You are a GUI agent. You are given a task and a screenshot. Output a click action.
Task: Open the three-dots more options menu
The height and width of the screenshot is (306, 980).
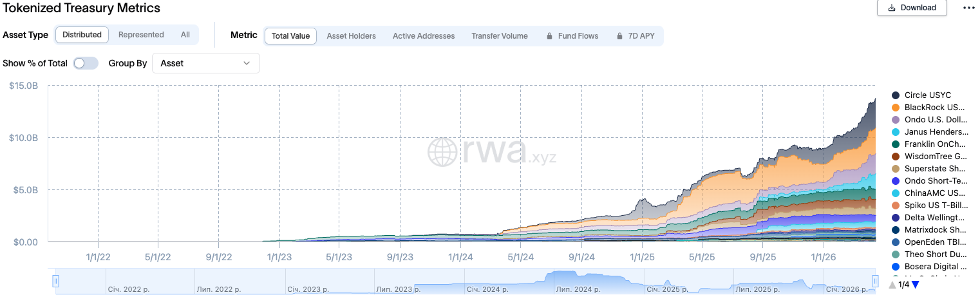pyautogui.click(x=968, y=8)
